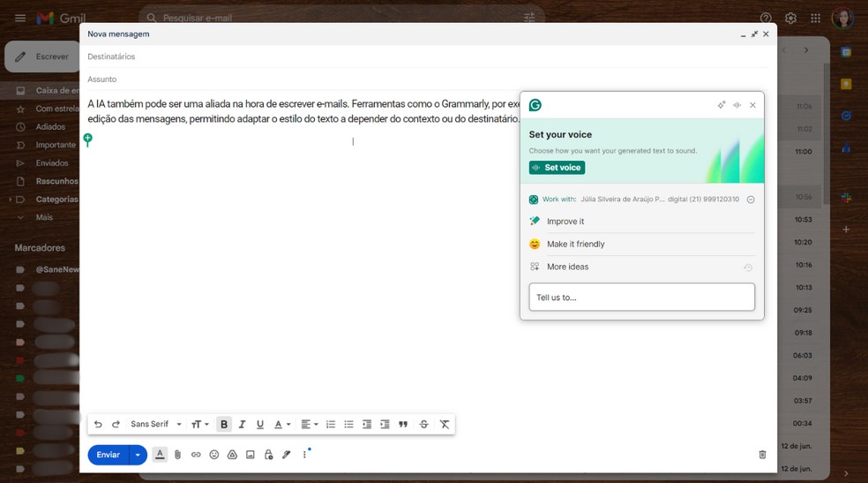The image size is (868, 483).
Task: Close the Grammarly panel
Action: pyautogui.click(x=752, y=105)
